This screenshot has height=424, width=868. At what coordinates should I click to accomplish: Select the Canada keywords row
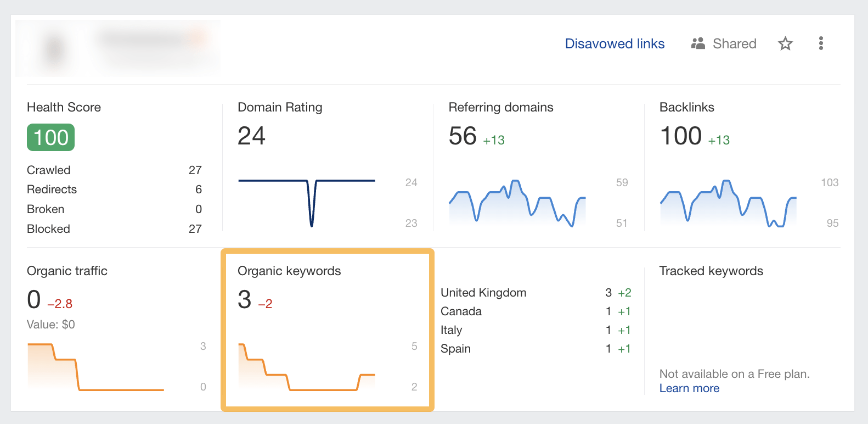point(535,311)
